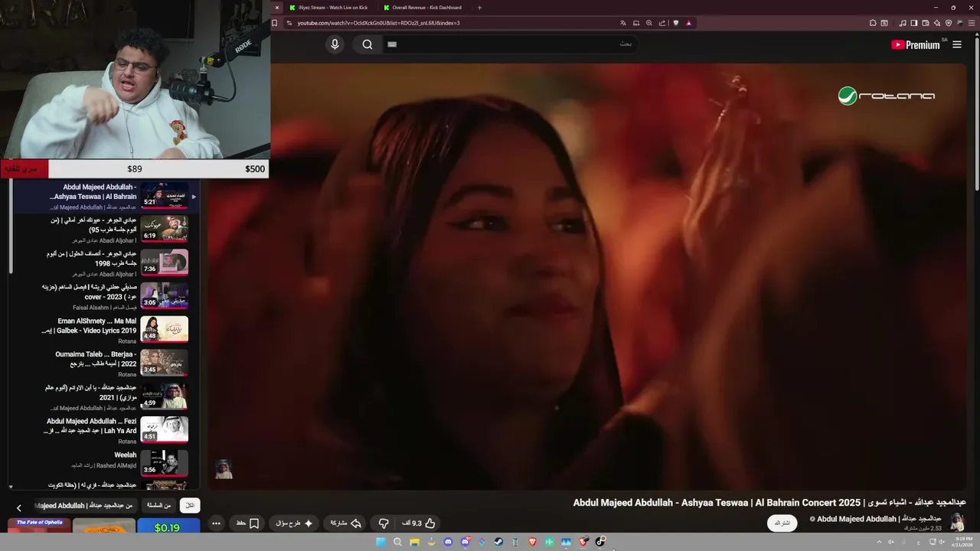Show hidden system tray icons chevron
The height and width of the screenshot is (551, 980).
point(879,542)
